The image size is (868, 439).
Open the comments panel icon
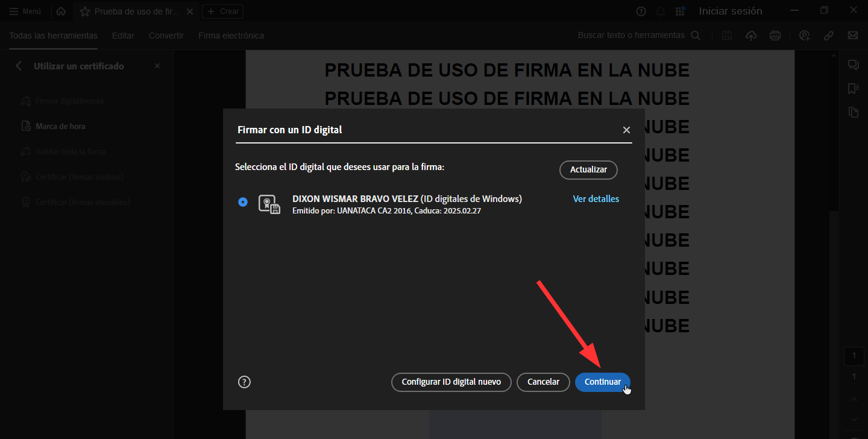coord(853,65)
